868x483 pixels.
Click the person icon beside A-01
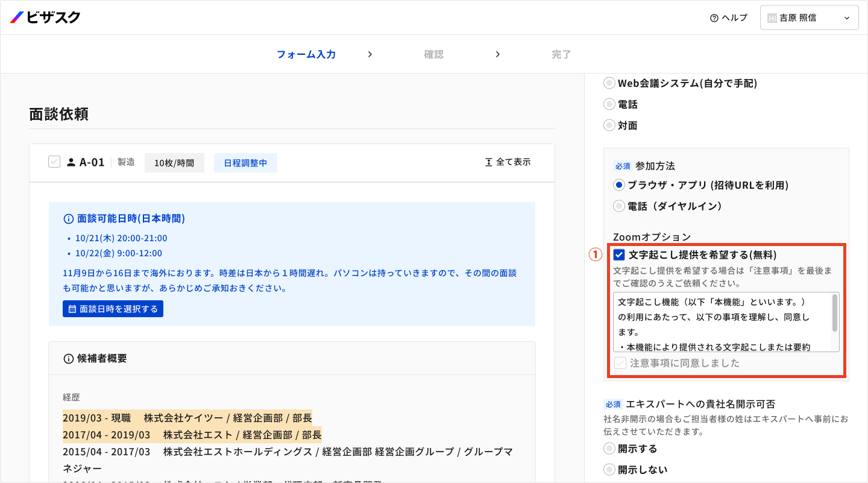(71, 162)
